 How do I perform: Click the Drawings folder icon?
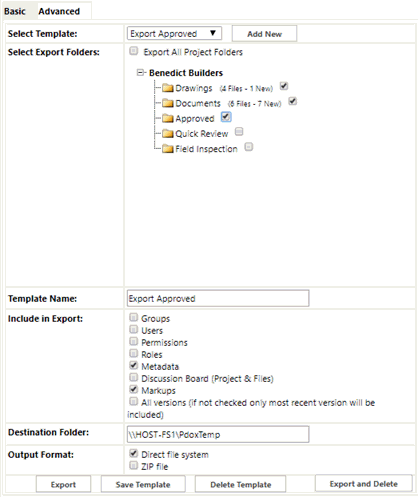tap(168, 88)
